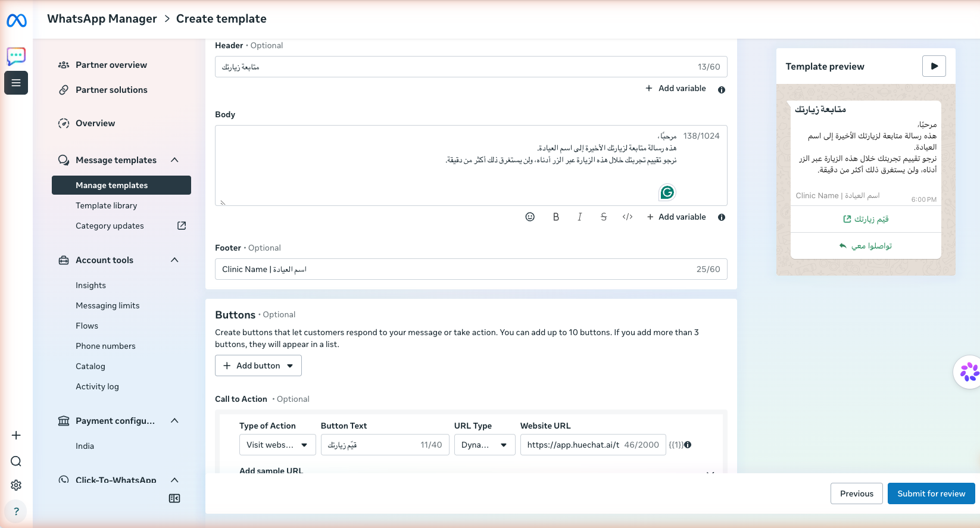The image size is (980, 528).
Task: Open the chat bubble app icon
Action: tap(16, 57)
